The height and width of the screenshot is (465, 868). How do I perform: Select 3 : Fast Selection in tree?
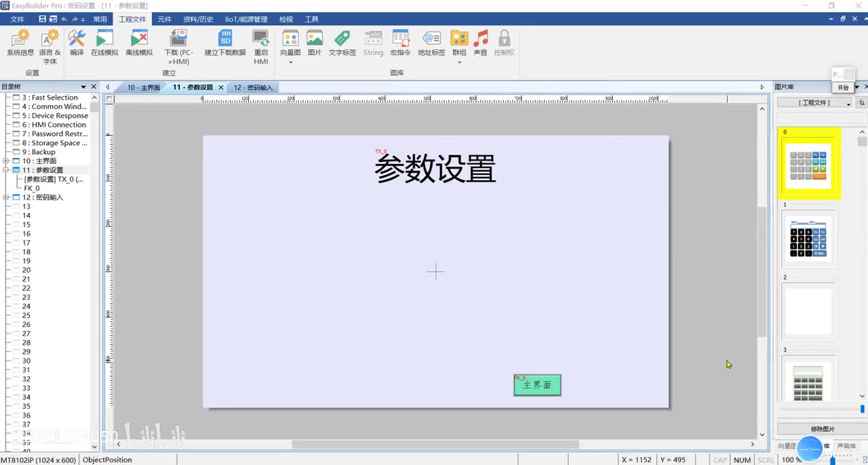tap(50, 98)
